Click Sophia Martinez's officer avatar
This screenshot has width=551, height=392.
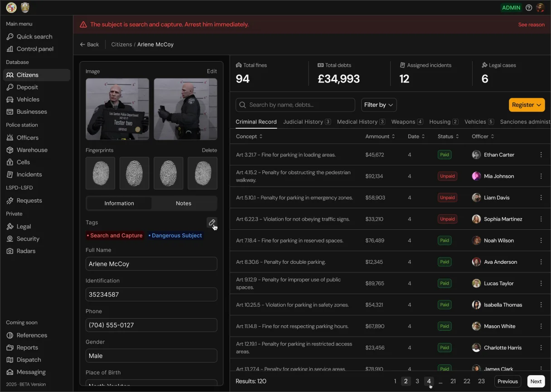(x=476, y=219)
